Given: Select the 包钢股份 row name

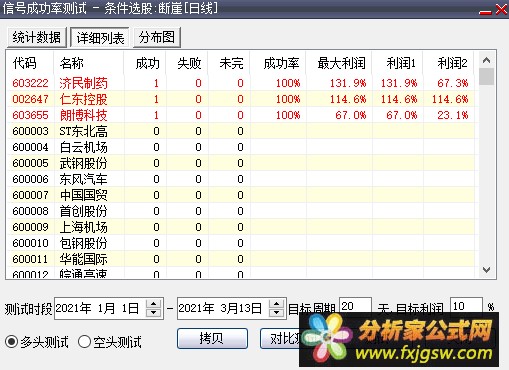Looking at the screenshot, I should 83,243.
